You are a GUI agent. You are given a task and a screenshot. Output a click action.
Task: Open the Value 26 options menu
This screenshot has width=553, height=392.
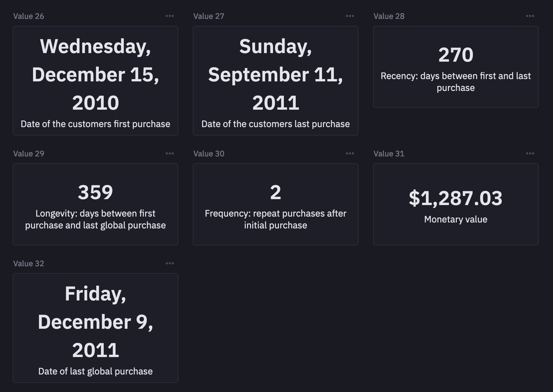[169, 16]
